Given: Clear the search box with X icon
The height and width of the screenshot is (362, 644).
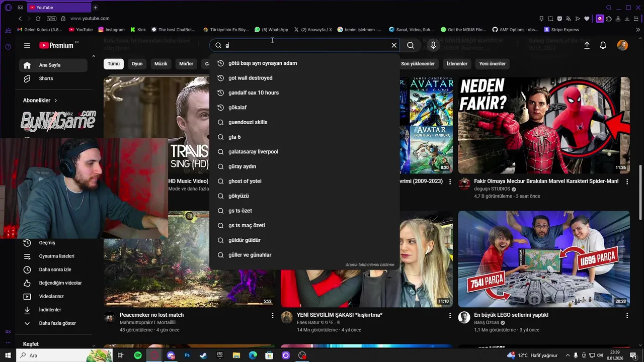Looking at the screenshot, I should (394, 45).
